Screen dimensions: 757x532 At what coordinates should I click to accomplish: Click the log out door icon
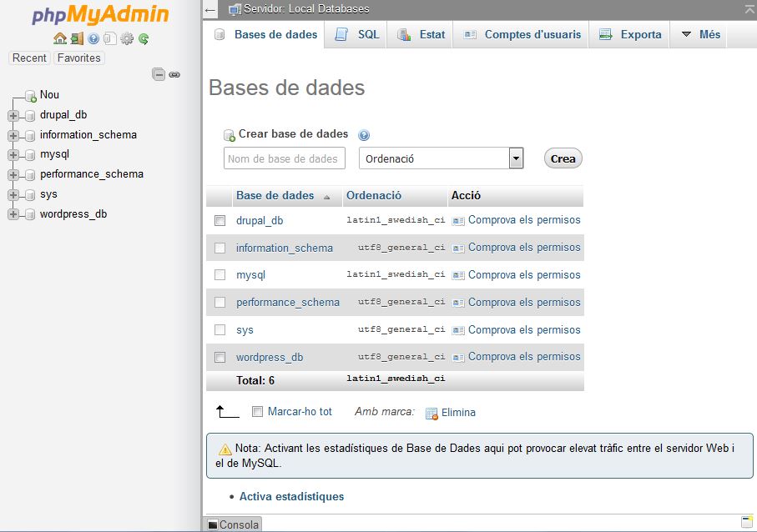point(77,38)
